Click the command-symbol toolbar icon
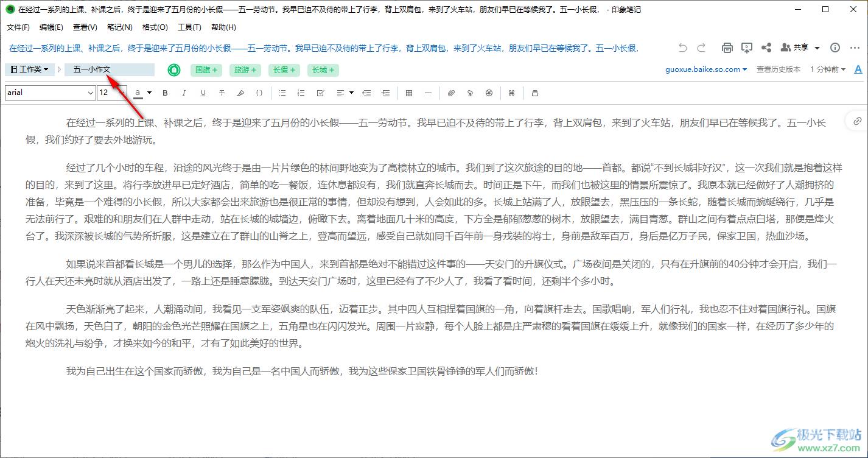 point(511,93)
